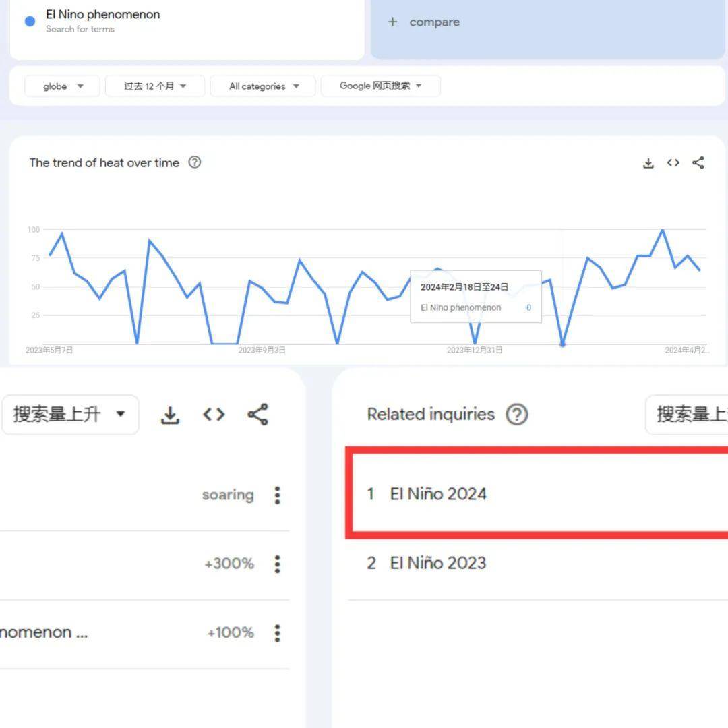Share the rising search queries panel
The image size is (728, 728).
pos(258,415)
